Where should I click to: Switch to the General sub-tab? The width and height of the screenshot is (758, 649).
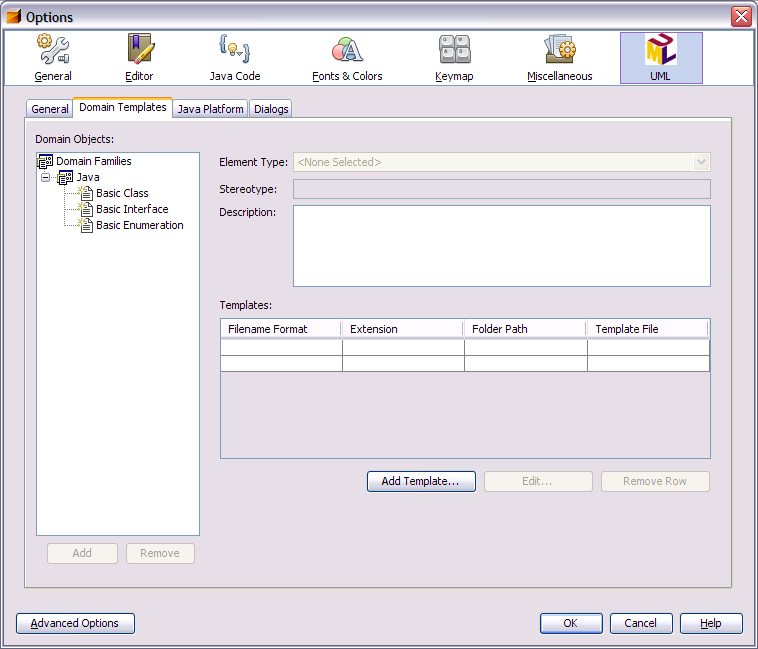(x=50, y=109)
